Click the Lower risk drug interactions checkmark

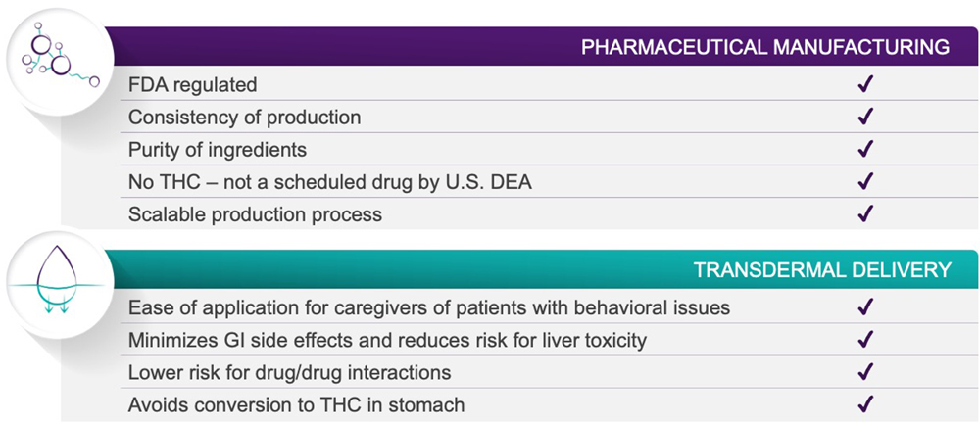click(x=865, y=372)
